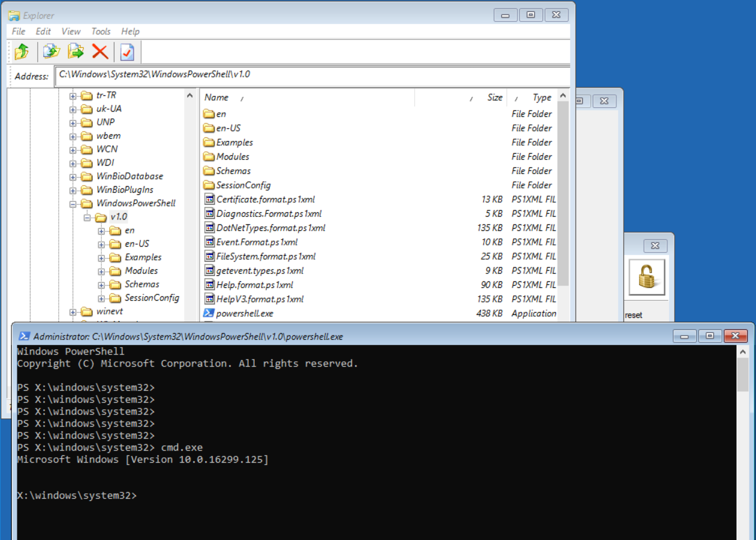The width and height of the screenshot is (756, 540).
Task: Expand the WinBioDatabase tree node
Action: click(73, 176)
